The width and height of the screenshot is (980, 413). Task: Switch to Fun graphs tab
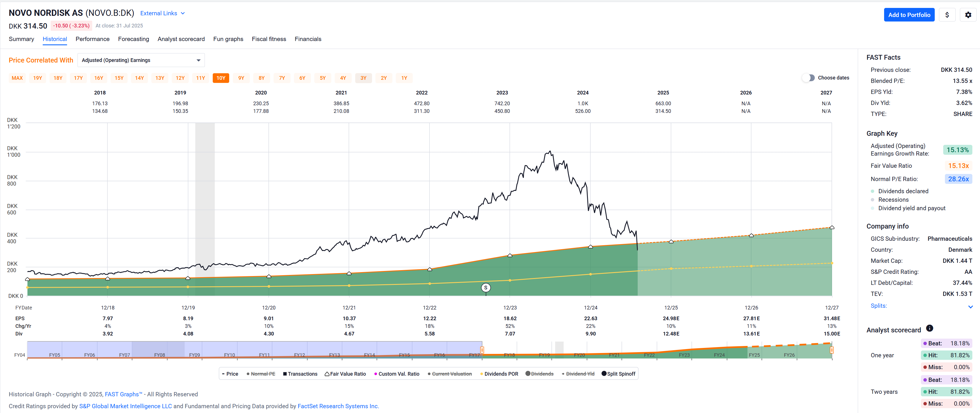point(228,39)
